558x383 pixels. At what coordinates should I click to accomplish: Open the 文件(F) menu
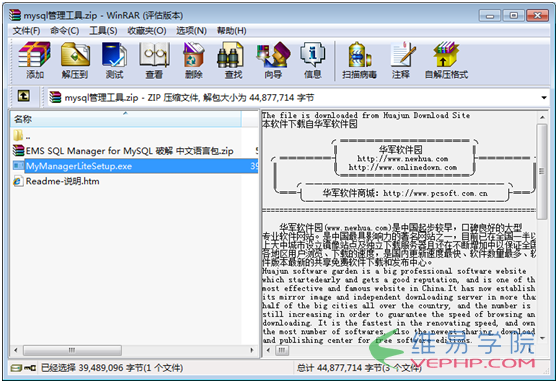pos(26,31)
